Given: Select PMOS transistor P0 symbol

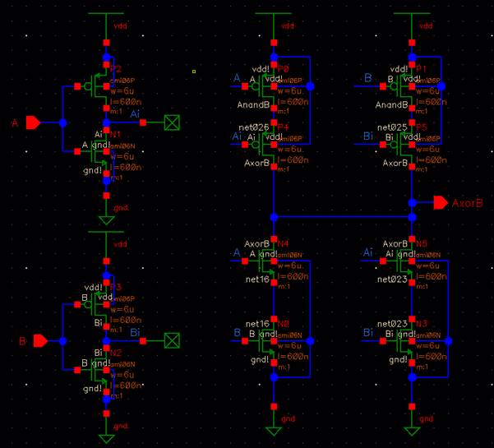Looking at the screenshot, I should click(263, 86).
